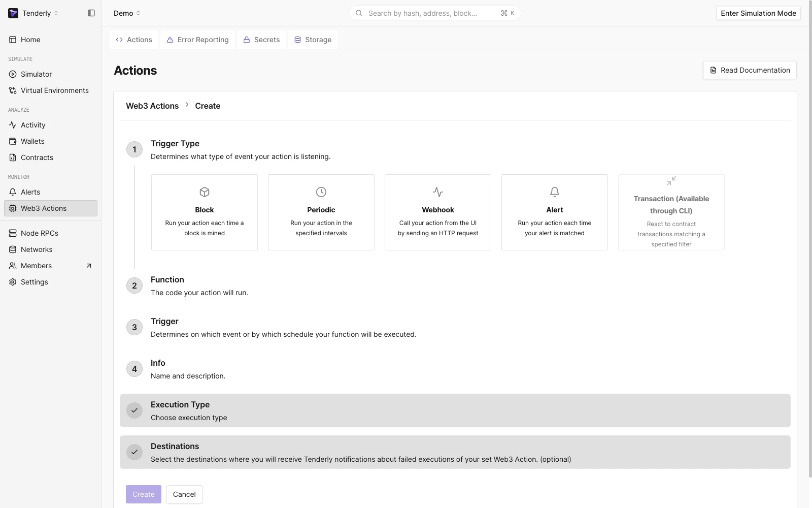812x508 pixels.
Task: Click the Execution Type checkmark circle
Action: (x=134, y=410)
